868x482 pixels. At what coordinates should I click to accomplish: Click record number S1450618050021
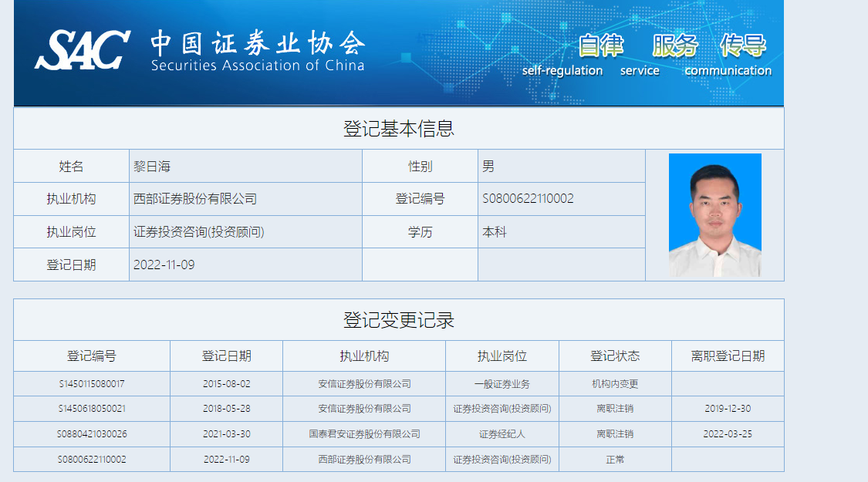(92, 409)
